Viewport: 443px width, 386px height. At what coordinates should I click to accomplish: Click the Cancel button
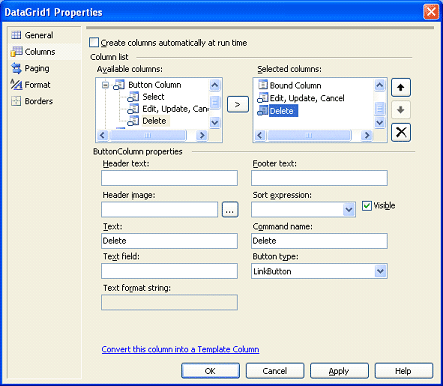tap(275, 371)
